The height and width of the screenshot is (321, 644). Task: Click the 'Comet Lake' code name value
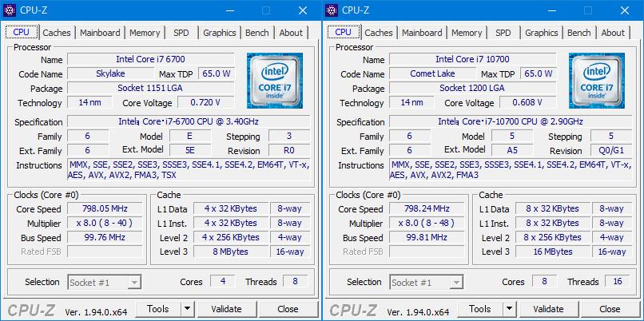(432, 73)
